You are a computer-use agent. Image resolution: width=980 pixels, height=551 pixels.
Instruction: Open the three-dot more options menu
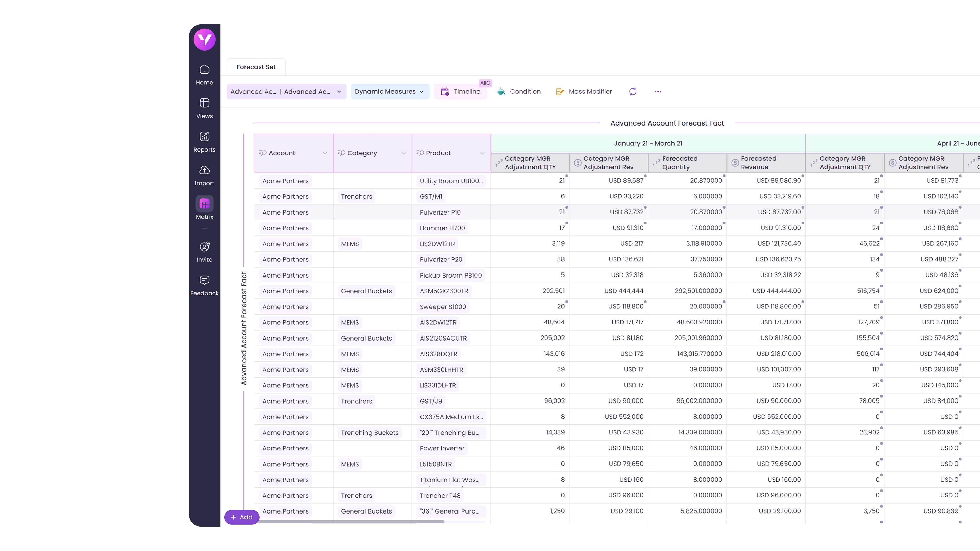pyautogui.click(x=658, y=92)
